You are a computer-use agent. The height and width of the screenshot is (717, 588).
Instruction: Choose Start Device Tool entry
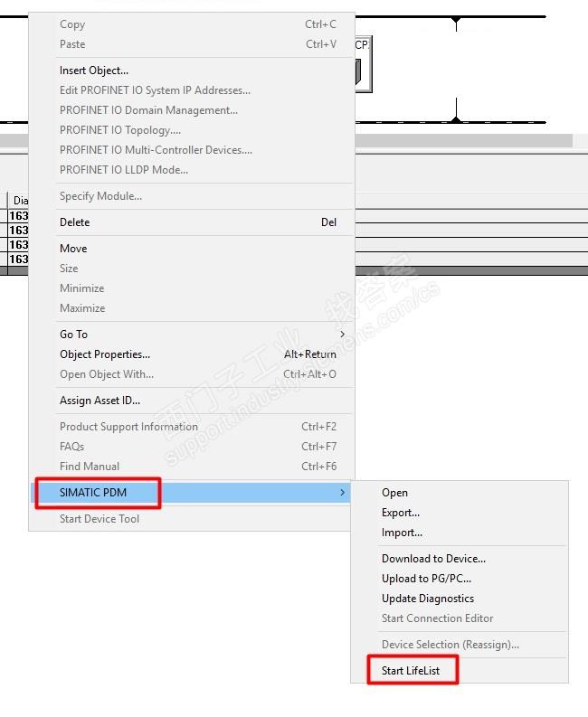[191, 519]
